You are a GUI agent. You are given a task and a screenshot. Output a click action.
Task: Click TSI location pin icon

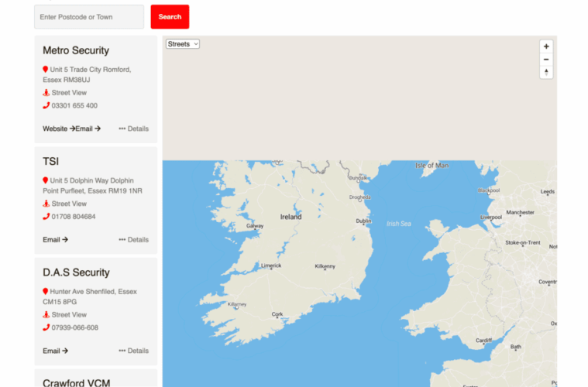tap(46, 180)
